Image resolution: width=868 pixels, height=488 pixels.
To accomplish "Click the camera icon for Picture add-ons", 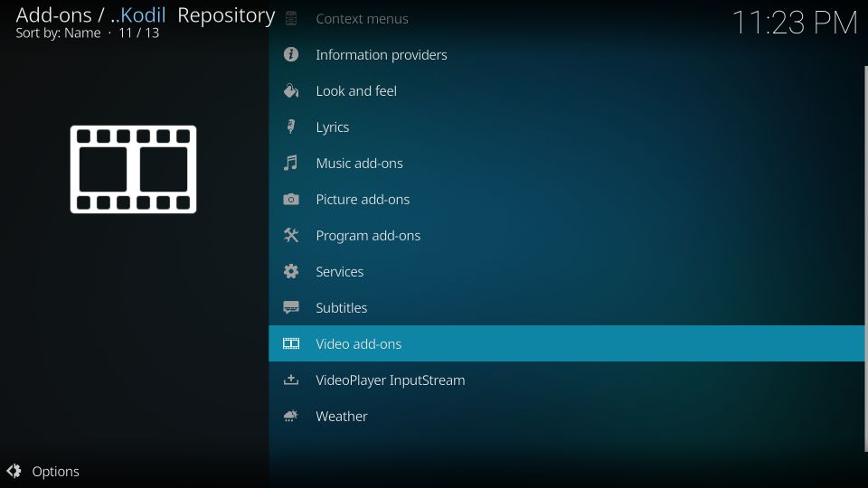I will coord(290,199).
